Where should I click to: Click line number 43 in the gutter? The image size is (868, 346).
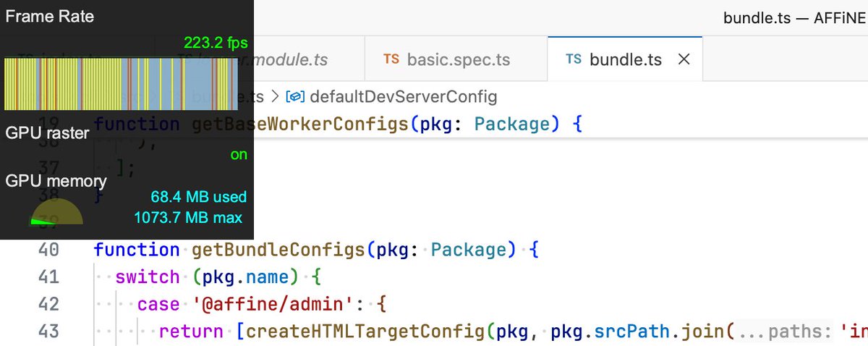pyautogui.click(x=48, y=332)
